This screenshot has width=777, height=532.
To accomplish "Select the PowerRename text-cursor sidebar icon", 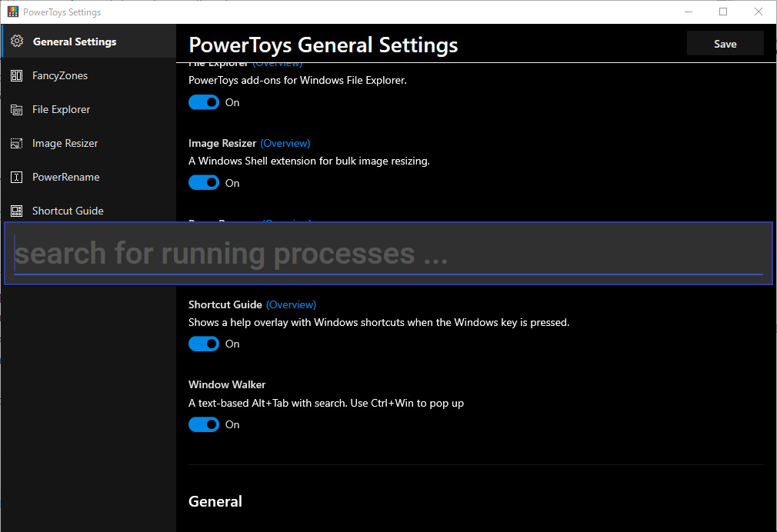I will click(17, 177).
